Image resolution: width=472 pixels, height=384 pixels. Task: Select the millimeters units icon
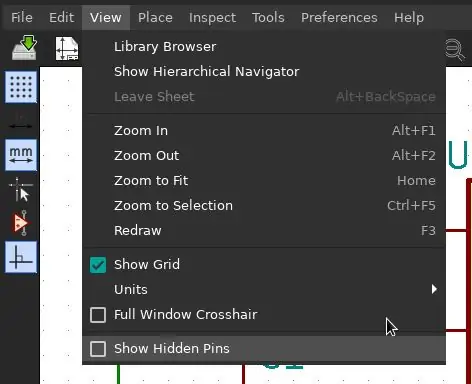21,155
